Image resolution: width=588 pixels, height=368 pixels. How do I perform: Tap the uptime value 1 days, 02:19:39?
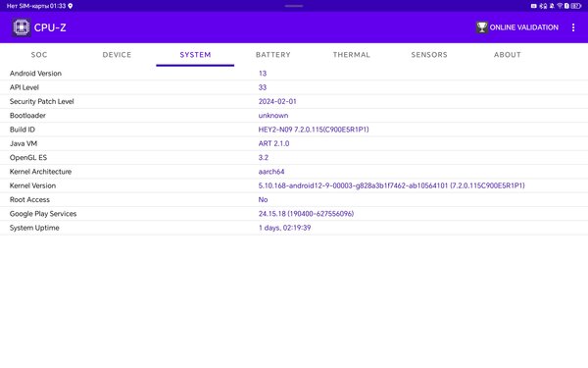284,228
